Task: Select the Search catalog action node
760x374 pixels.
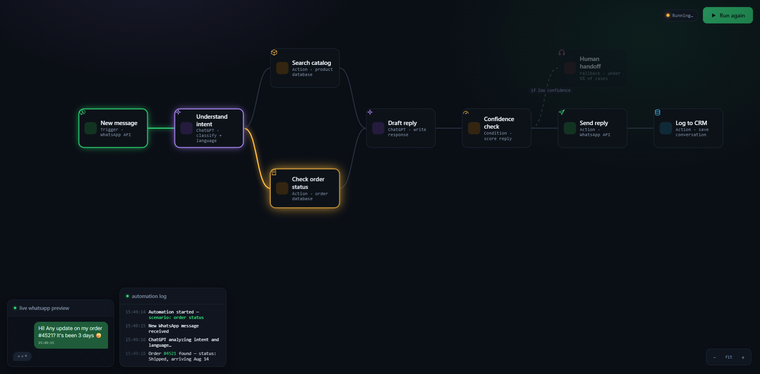Action: tap(305, 68)
